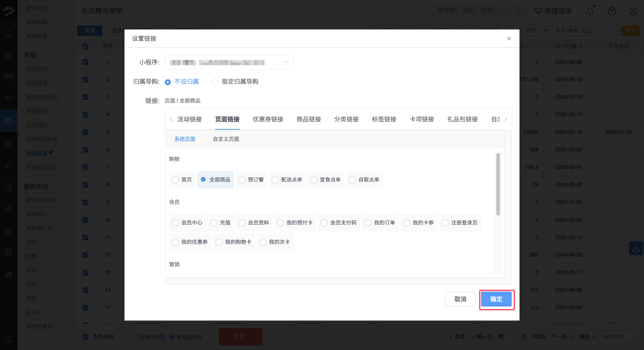The height and width of the screenshot is (350, 644).
Task: Toggle the 本页全选 checkbox
Action: pyautogui.click(x=85, y=337)
